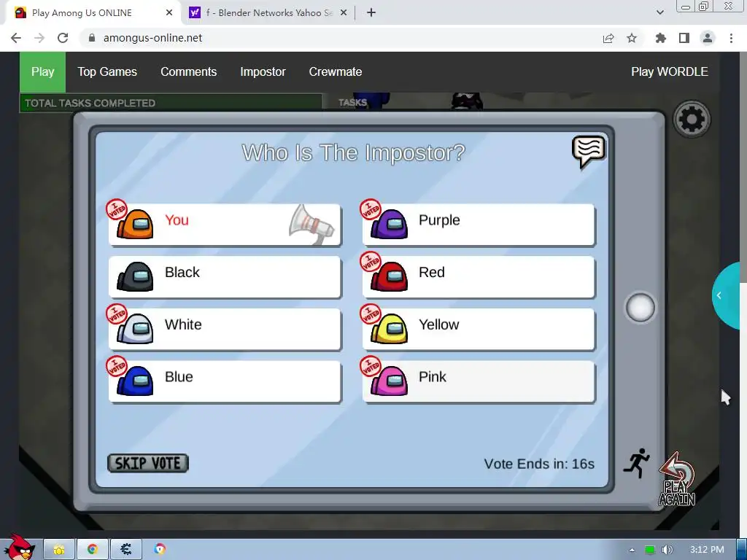Click the running man icon

(x=636, y=463)
